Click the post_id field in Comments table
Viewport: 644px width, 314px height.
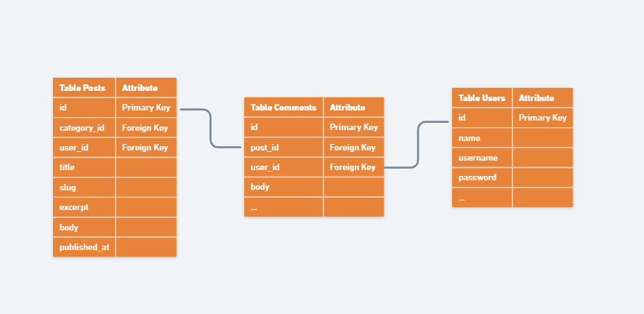coord(283,148)
